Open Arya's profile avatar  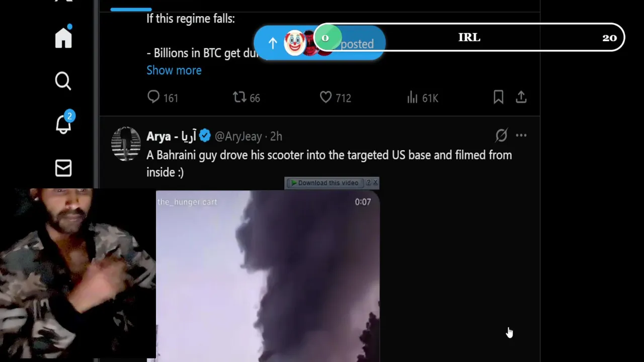(126, 144)
